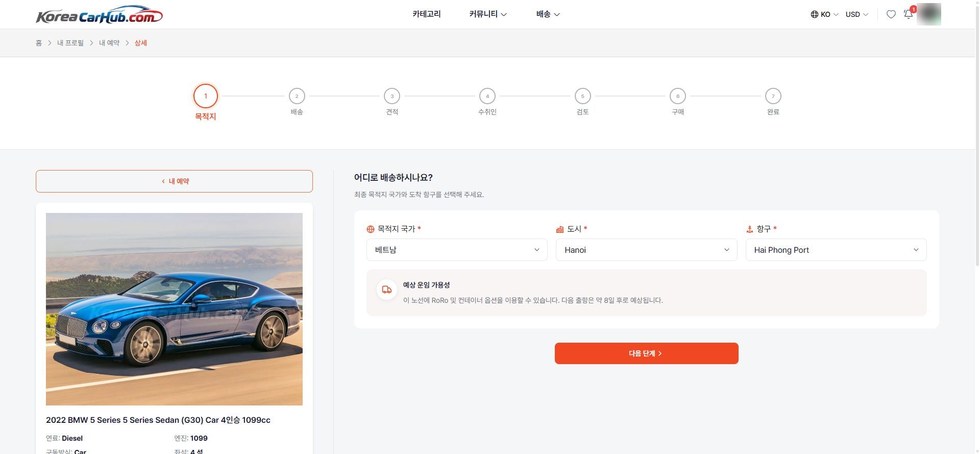
Task: Go to 홈 in the breadcrumb
Action: pos(39,43)
